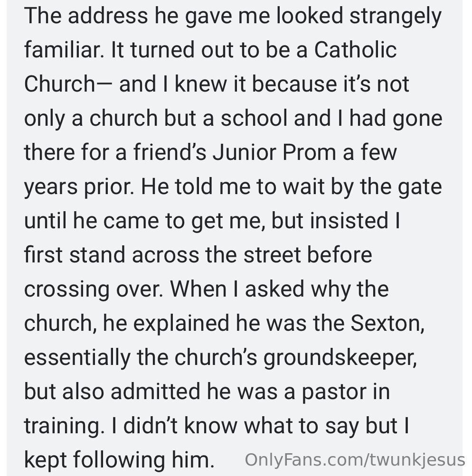Select the word "Sexton"
Image resolution: width=472 pixels, height=476 pixels.
click(386, 324)
